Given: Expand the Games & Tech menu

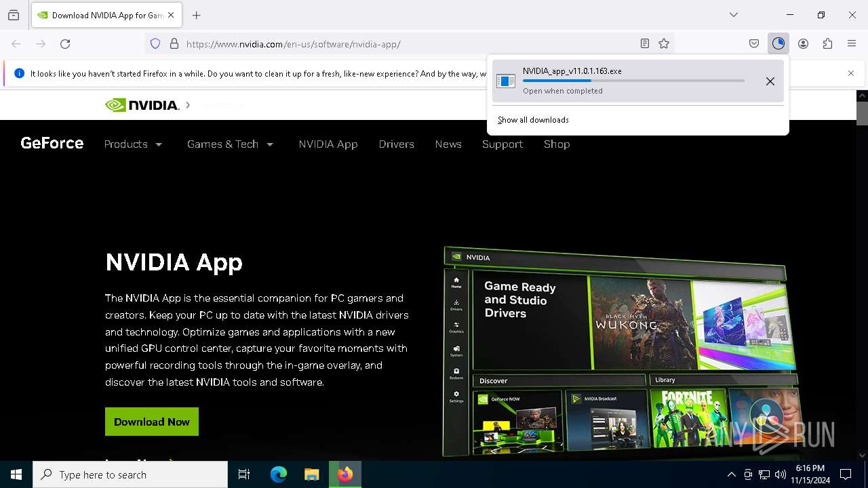Looking at the screenshot, I should [x=230, y=144].
